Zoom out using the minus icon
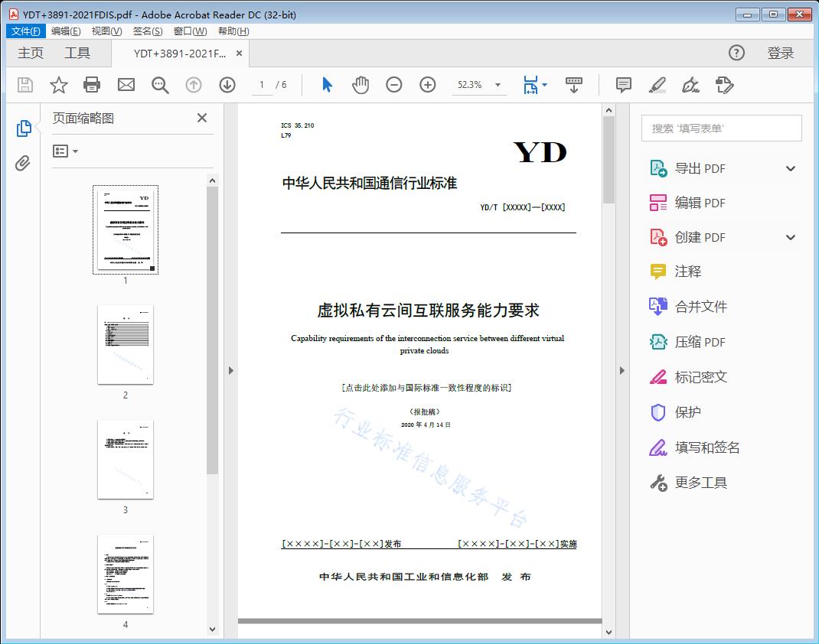Viewport: 819px width, 644px height. (x=394, y=85)
